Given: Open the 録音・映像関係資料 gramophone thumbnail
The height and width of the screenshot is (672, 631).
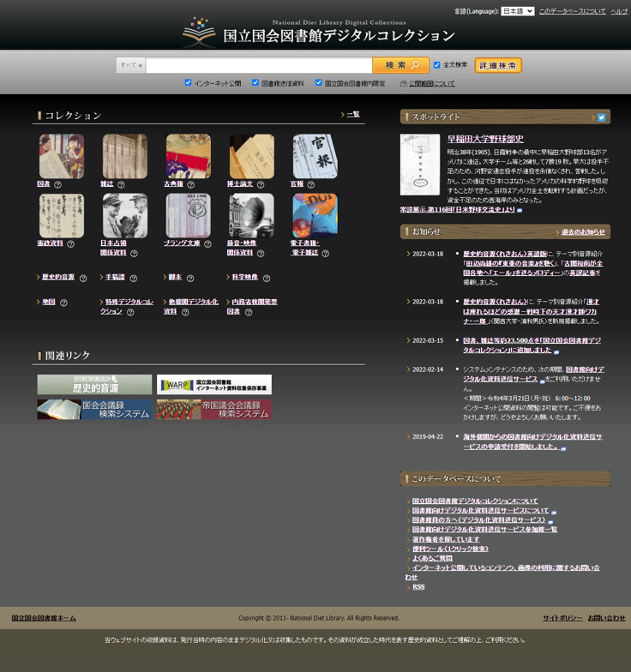Looking at the screenshot, I should click(x=252, y=216).
